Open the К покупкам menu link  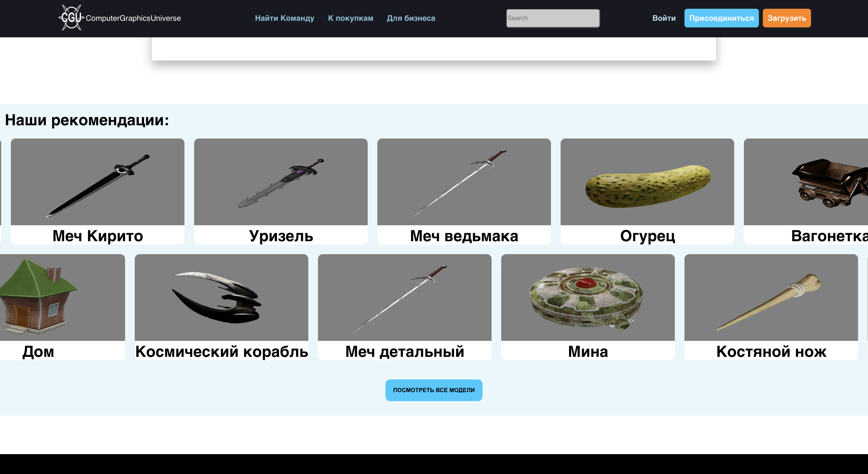coord(351,18)
